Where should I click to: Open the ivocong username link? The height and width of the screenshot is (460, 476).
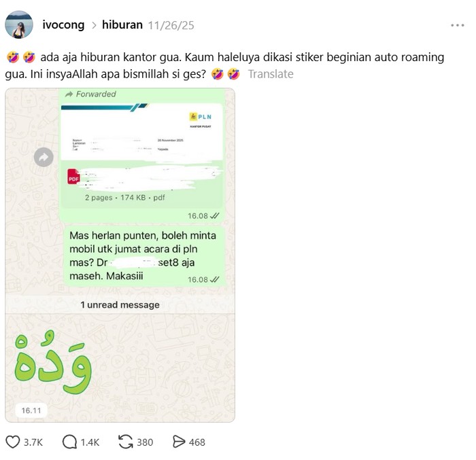tap(63, 25)
